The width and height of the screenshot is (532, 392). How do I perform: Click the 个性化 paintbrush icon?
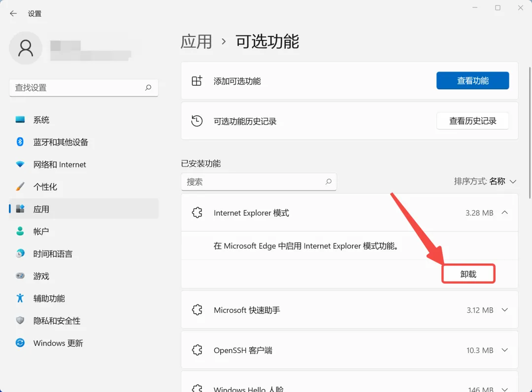pos(20,187)
